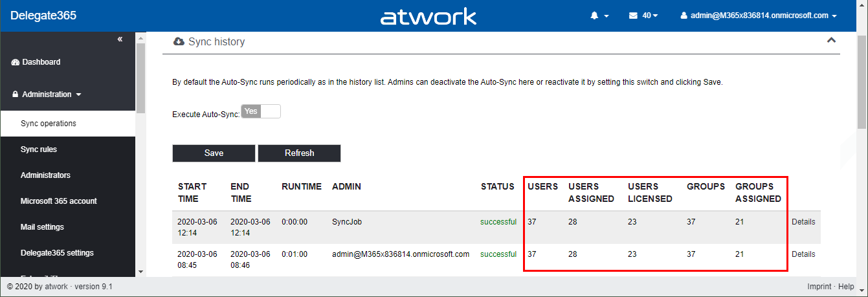The image size is (868, 297).
Task: Collapse the Sync history panel chevron
Action: click(x=831, y=40)
